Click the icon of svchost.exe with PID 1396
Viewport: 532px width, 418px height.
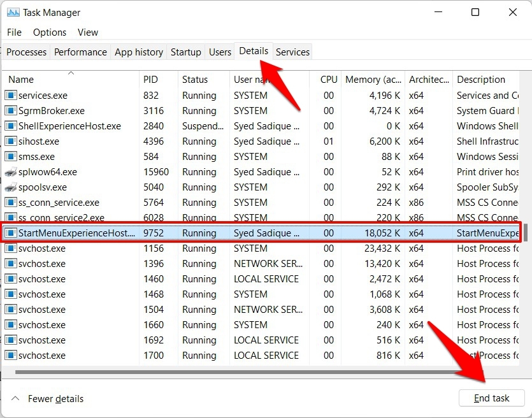click(11, 264)
